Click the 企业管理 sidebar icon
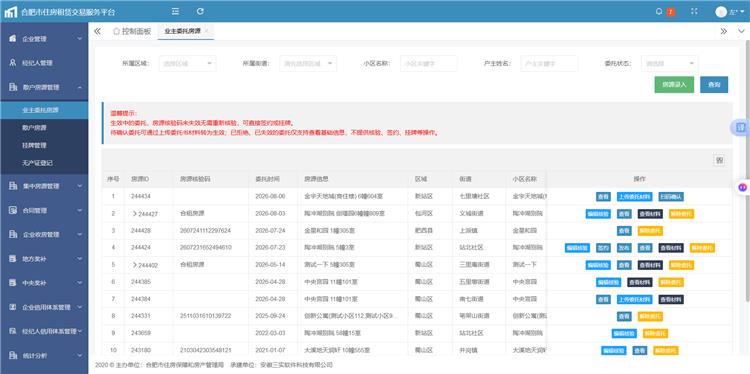 (13, 38)
